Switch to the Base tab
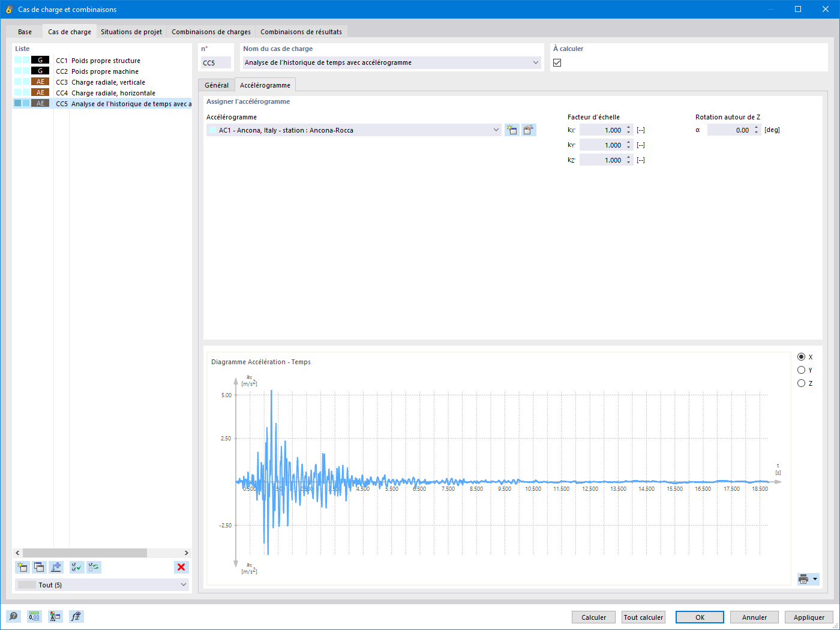This screenshot has width=840, height=630. click(x=25, y=32)
